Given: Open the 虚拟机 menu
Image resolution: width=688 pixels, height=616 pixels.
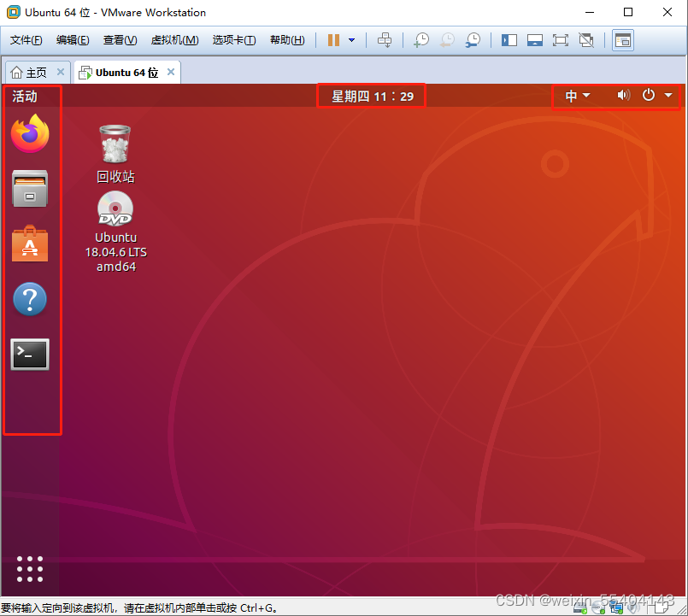Looking at the screenshot, I should [x=173, y=40].
